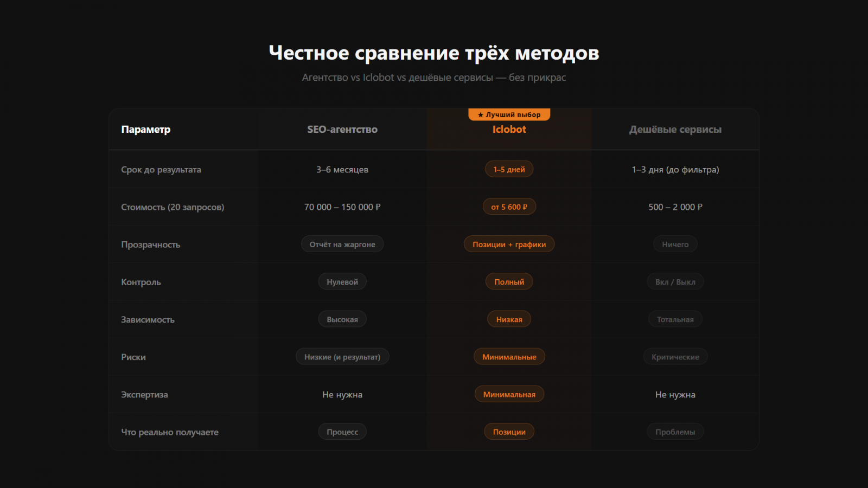The width and height of the screenshot is (868, 488).
Task: Select the "SEO-агентство" column header
Action: [342, 130]
